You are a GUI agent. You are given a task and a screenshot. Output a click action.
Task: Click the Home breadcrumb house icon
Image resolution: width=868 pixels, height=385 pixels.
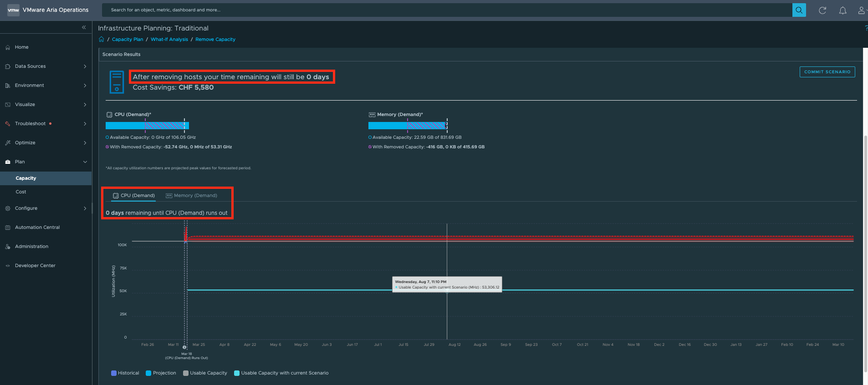[x=102, y=39]
